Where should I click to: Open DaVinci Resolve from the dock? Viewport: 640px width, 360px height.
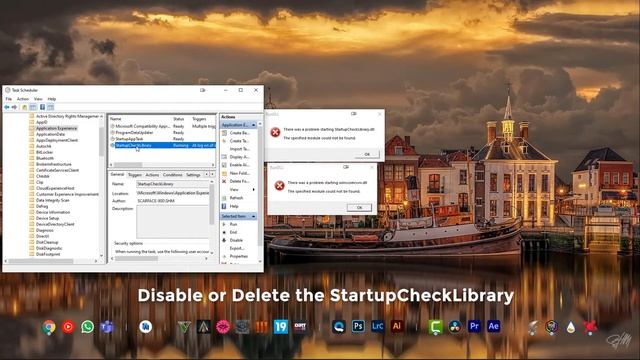click(455, 327)
